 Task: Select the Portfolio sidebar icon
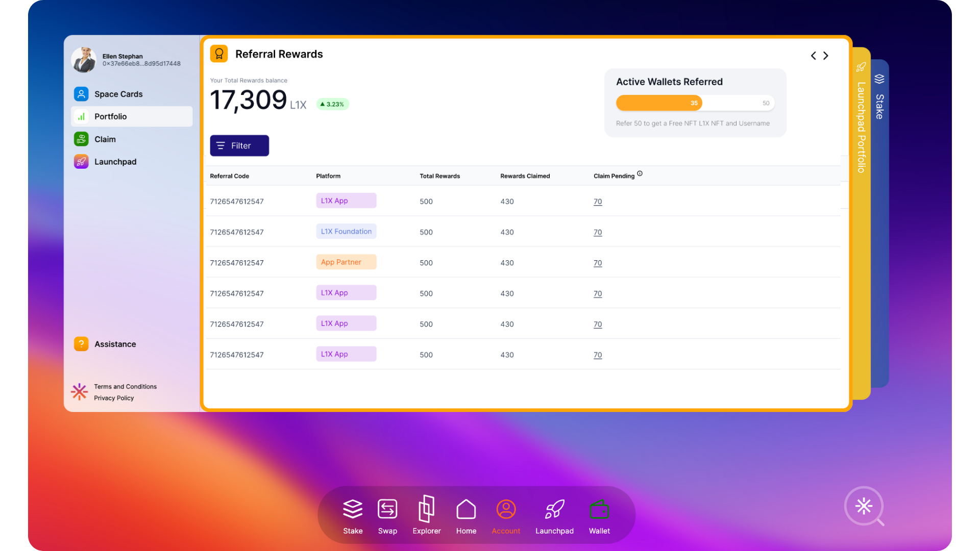(x=81, y=116)
